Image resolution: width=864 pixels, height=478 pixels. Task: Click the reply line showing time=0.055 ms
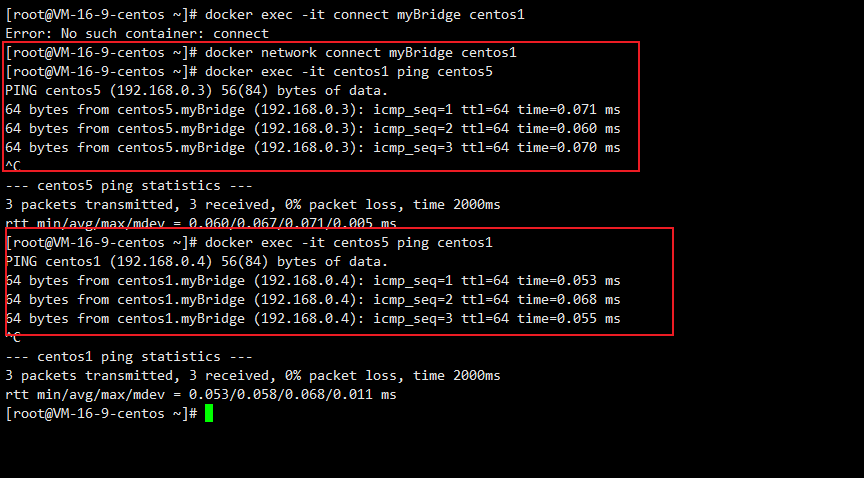point(312,318)
